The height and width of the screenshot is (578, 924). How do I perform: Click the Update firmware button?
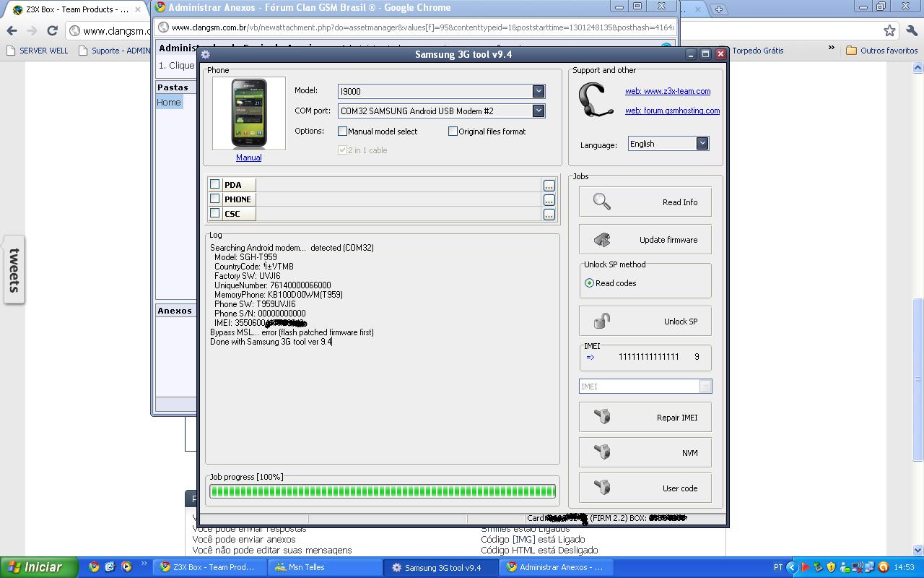tap(645, 240)
